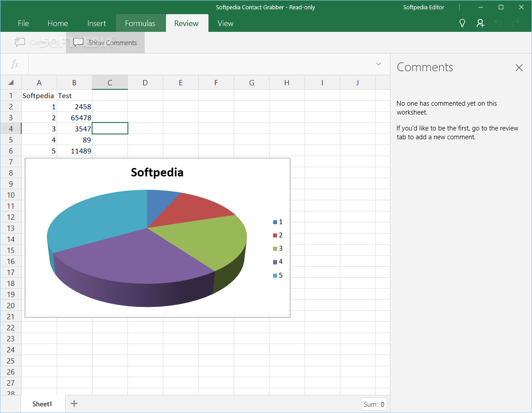Viewport: 532px width, 413px height.
Task: Select column F header
Action: tap(216, 83)
